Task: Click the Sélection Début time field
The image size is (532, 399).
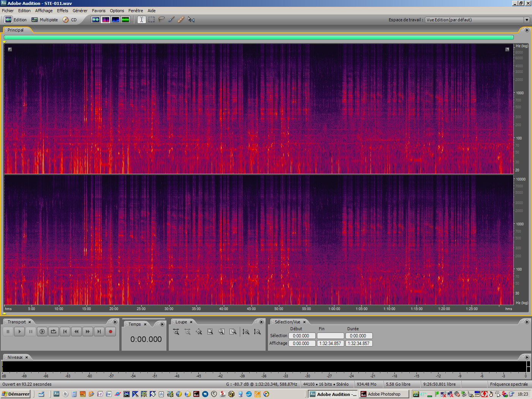Action: coord(302,336)
